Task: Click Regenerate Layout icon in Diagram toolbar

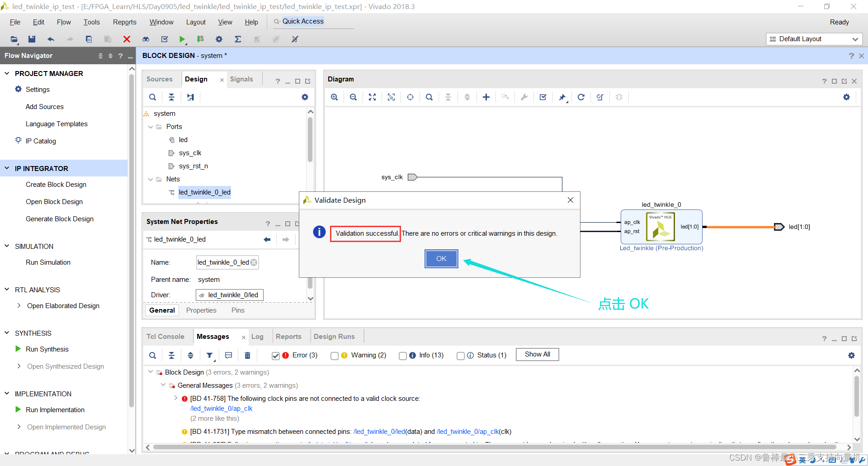Action: (x=581, y=97)
